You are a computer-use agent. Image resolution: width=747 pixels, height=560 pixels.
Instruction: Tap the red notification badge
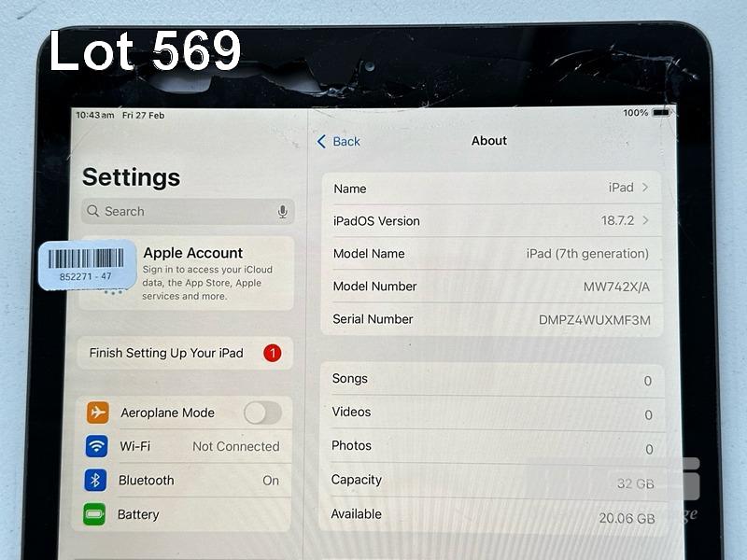pyautogui.click(x=272, y=353)
